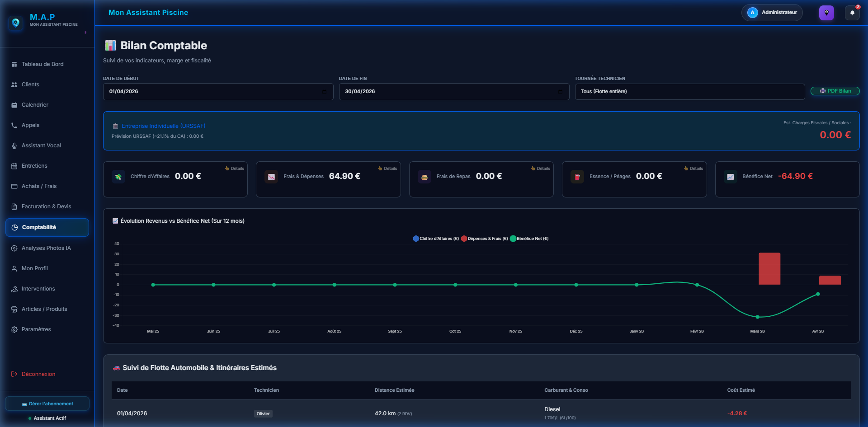Click the Mars 26 red expense bar

(769, 268)
